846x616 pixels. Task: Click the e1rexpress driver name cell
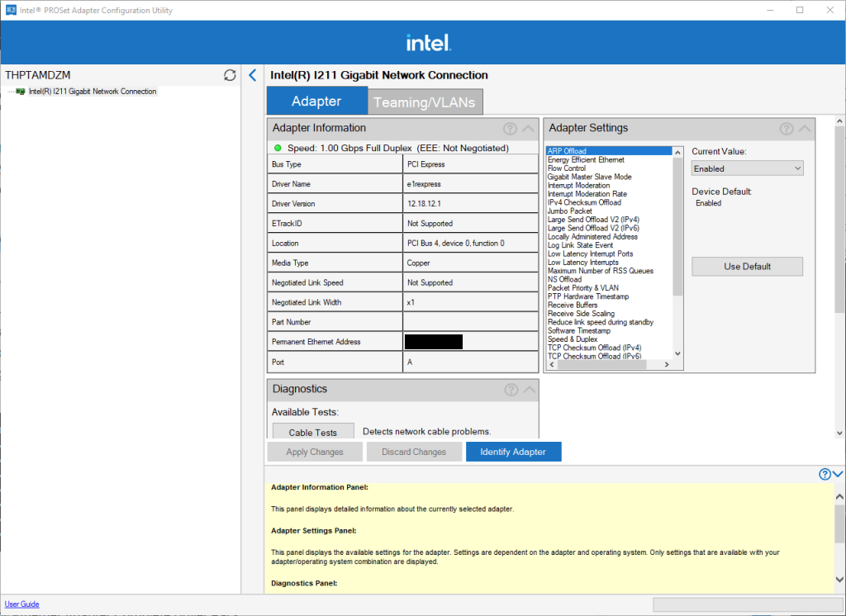470,184
